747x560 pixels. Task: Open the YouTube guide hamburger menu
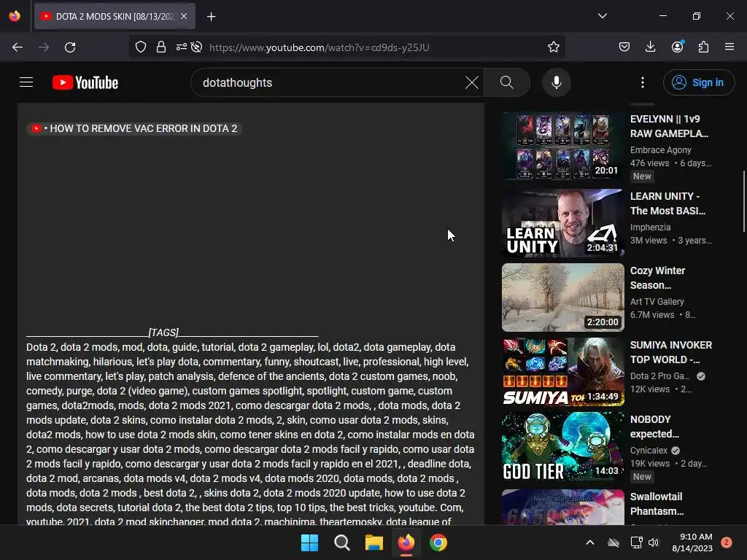(26, 82)
